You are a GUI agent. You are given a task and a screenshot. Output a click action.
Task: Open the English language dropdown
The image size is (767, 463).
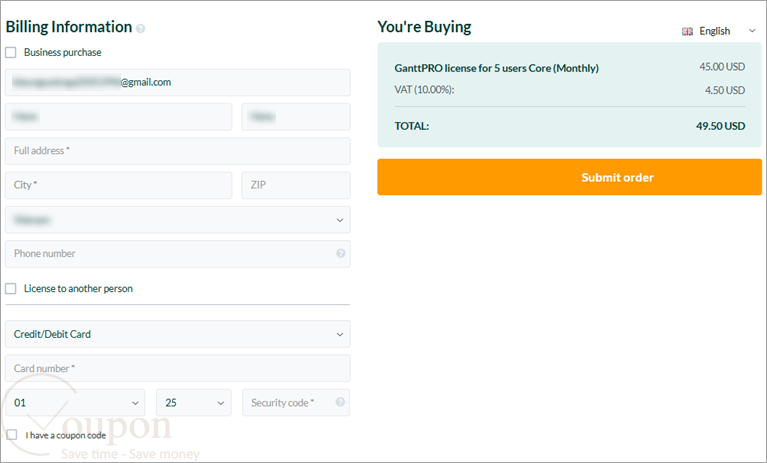[719, 31]
